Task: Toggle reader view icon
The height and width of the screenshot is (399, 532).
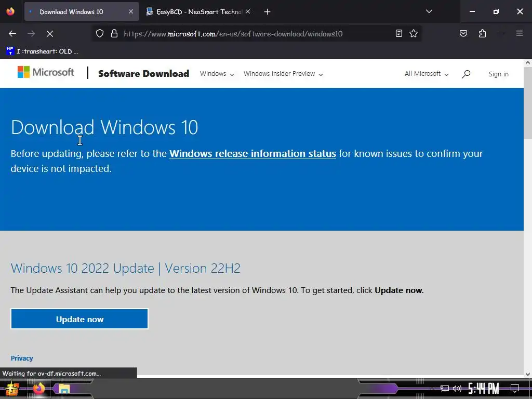Action: coord(399,33)
